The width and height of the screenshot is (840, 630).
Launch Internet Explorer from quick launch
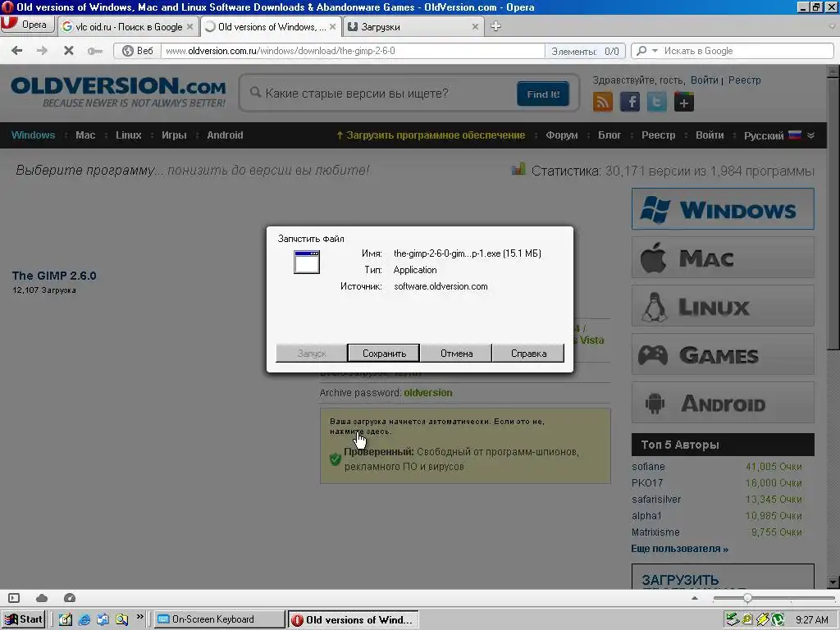84,620
